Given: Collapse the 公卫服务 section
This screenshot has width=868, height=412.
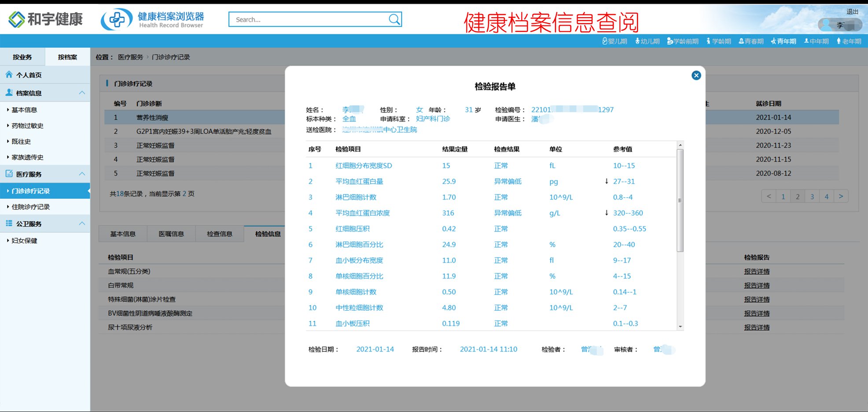Looking at the screenshot, I should point(81,223).
